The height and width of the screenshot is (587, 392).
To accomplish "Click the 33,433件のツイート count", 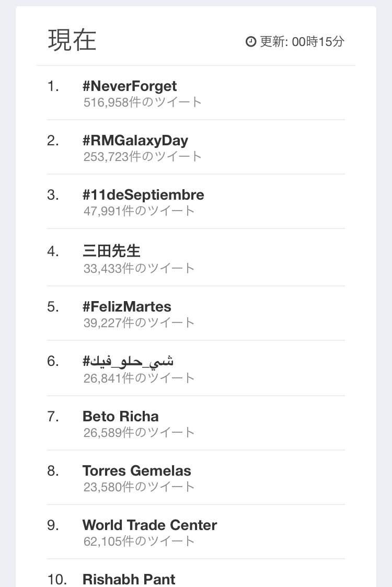I will pos(139,268).
